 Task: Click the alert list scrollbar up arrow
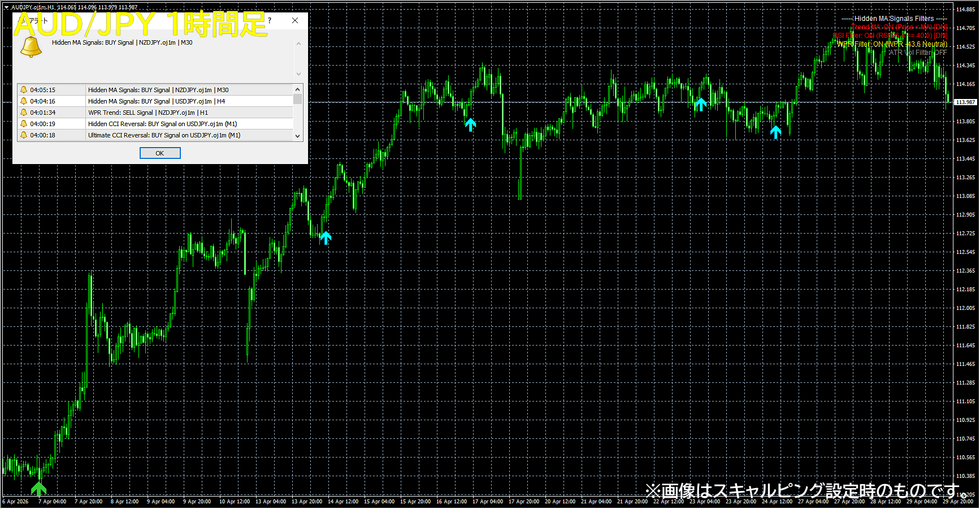[298, 89]
